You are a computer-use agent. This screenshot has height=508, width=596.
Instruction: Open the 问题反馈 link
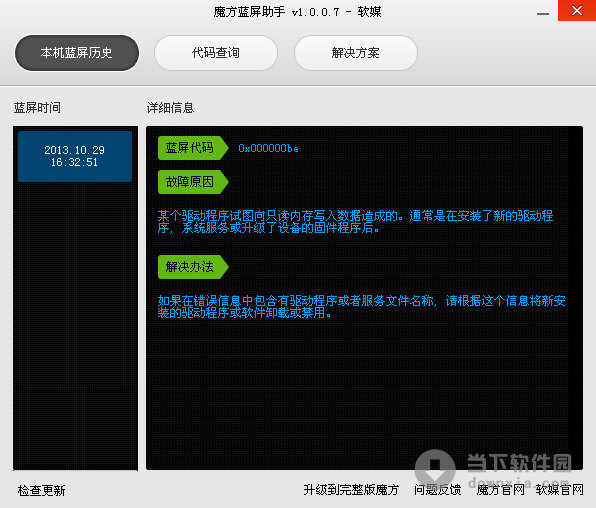(x=437, y=489)
